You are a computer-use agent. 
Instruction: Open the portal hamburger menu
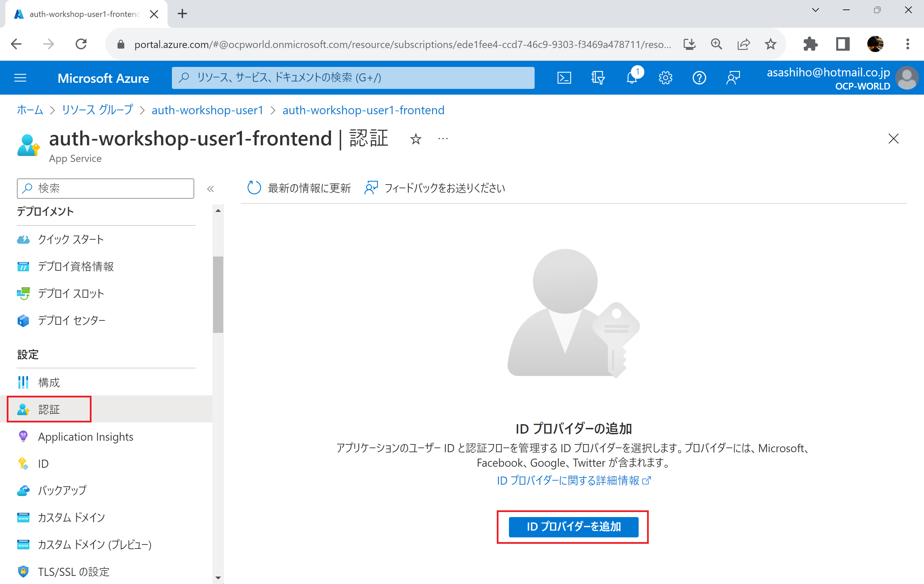click(x=20, y=77)
